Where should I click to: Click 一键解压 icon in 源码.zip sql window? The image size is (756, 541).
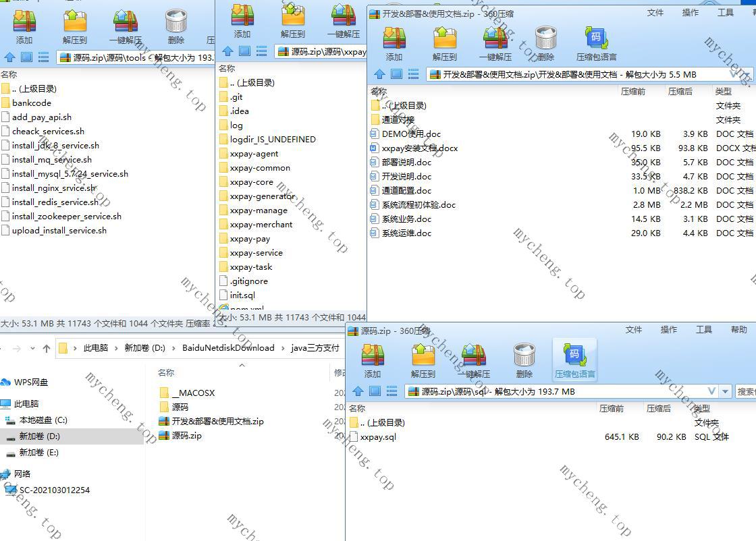tap(474, 355)
